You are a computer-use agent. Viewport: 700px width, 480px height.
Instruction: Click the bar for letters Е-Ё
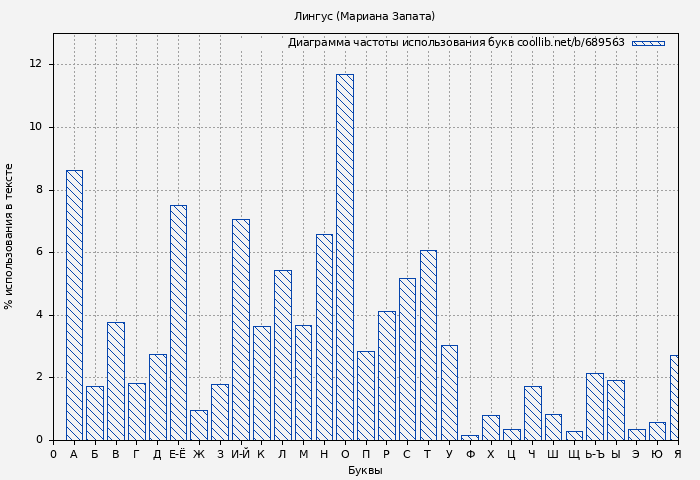[178, 322]
